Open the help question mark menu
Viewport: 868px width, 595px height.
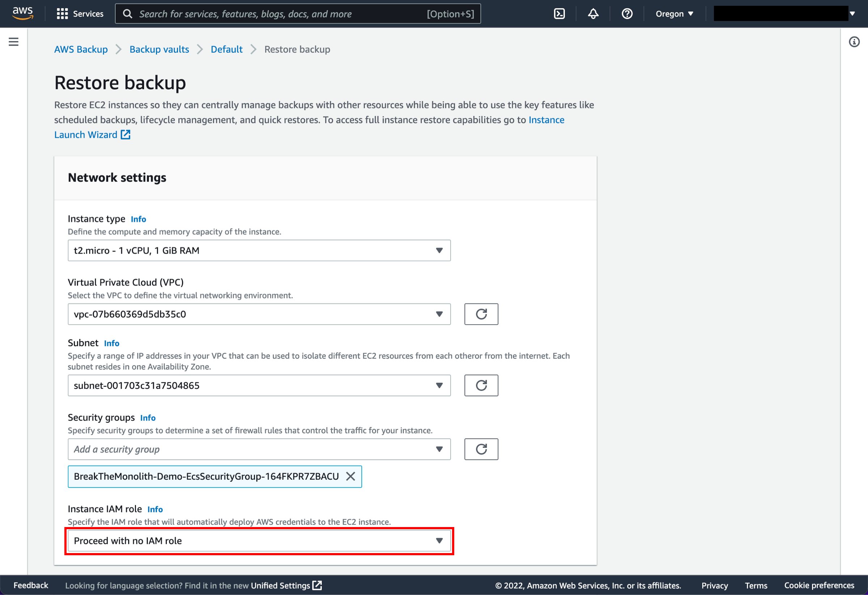pos(627,14)
